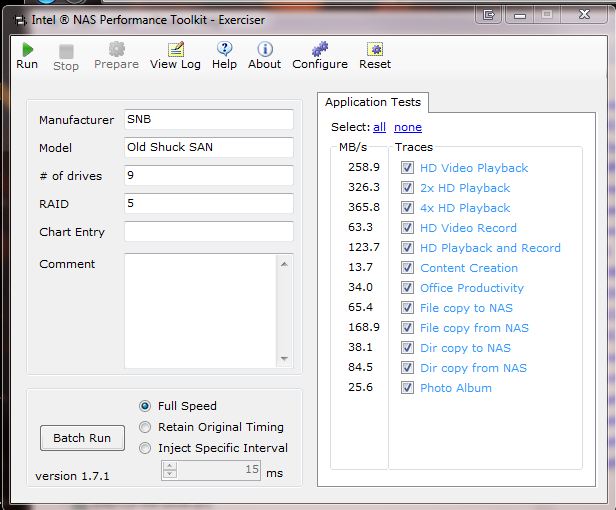Open the HD Video Record trace link
616x510 pixels.
coord(468,228)
